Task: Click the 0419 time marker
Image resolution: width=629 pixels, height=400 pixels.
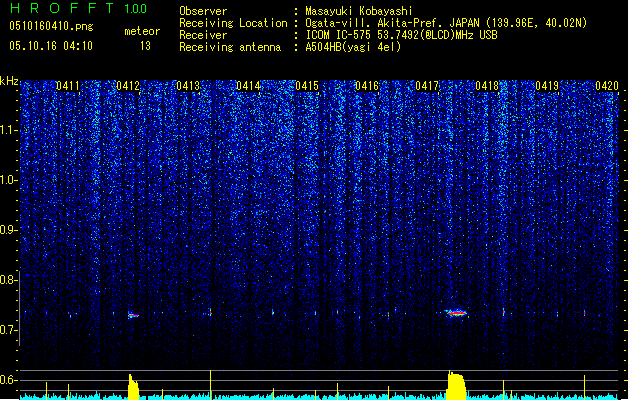Action: (547, 86)
